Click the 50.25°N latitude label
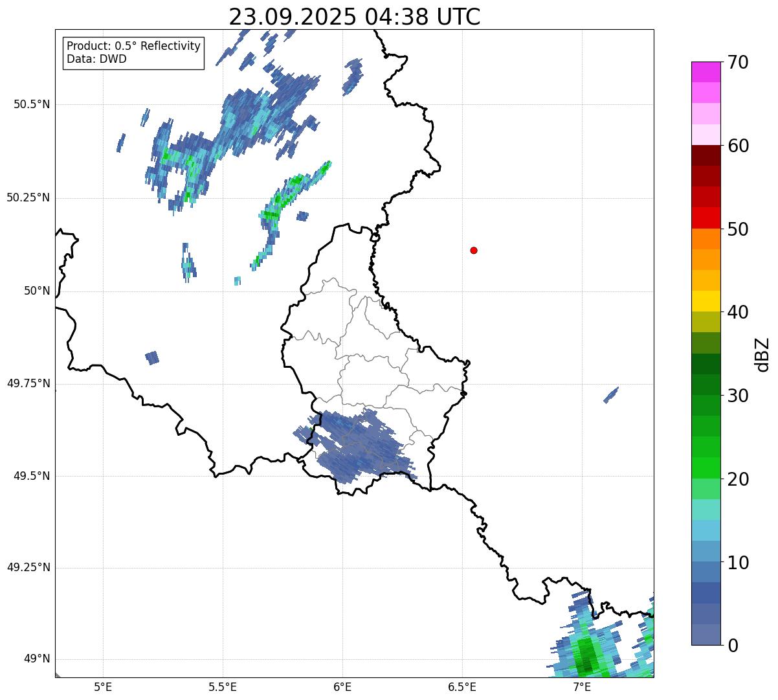Image resolution: width=778 pixels, height=700 pixels. click(28, 198)
